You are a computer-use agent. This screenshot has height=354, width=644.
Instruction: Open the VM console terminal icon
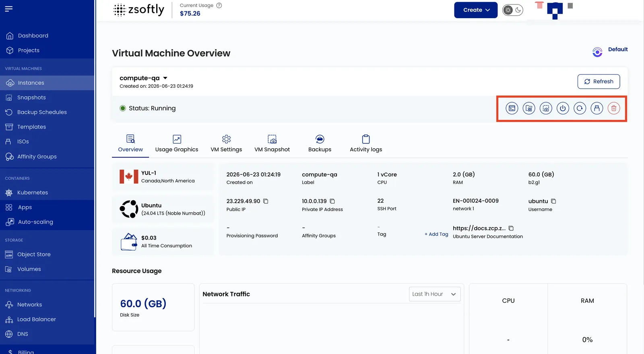click(x=512, y=108)
